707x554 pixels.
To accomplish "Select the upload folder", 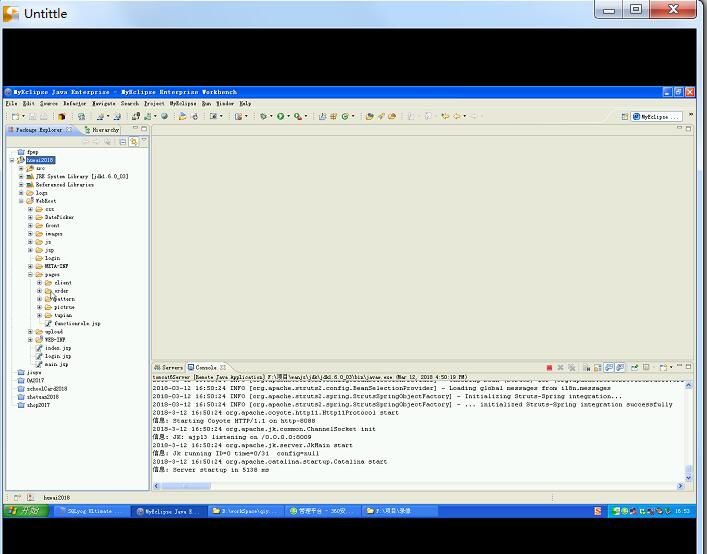I will tap(53, 332).
